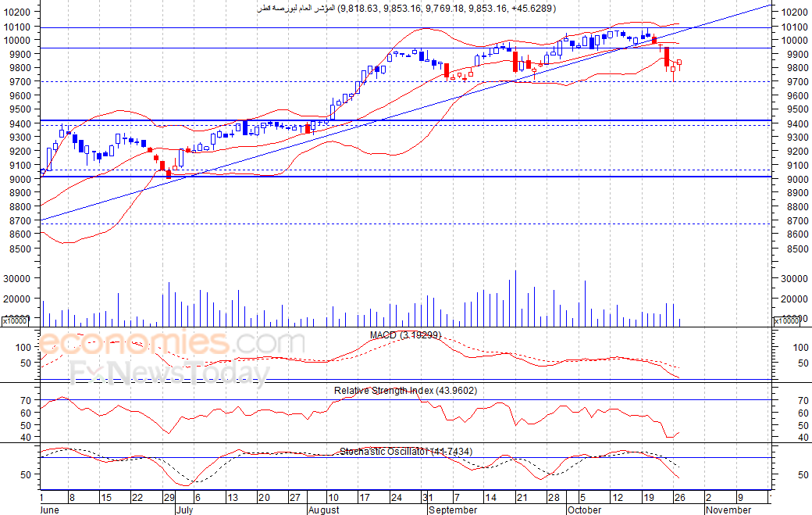Select the Relative Strength Index label
This screenshot has height=515, width=812.
[x=405, y=391]
